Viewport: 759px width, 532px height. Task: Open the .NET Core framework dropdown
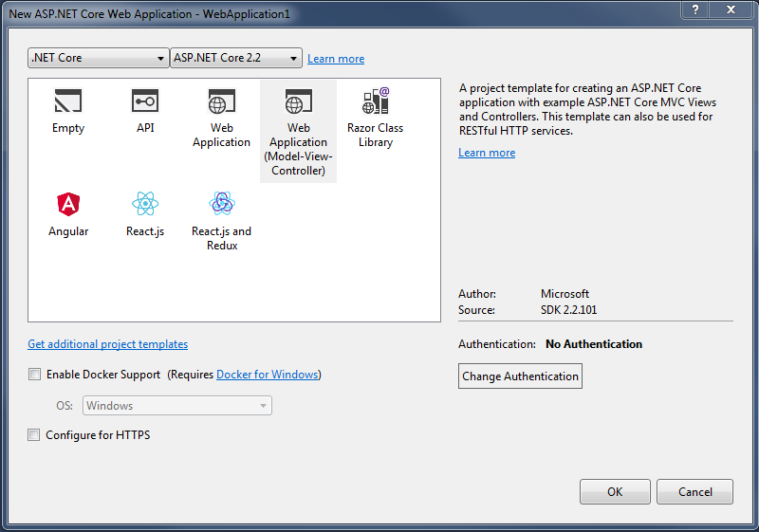click(x=99, y=58)
